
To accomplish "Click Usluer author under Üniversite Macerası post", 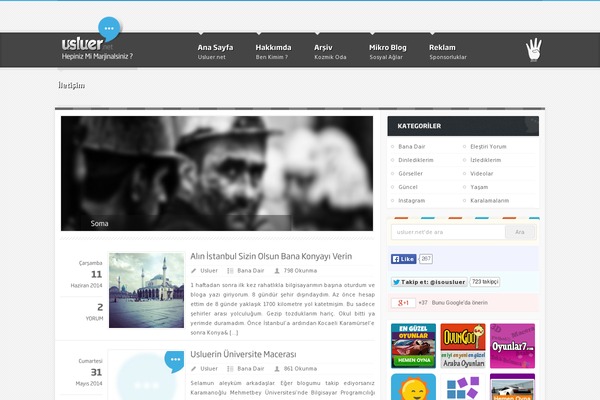I will click(x=209, y=369).
